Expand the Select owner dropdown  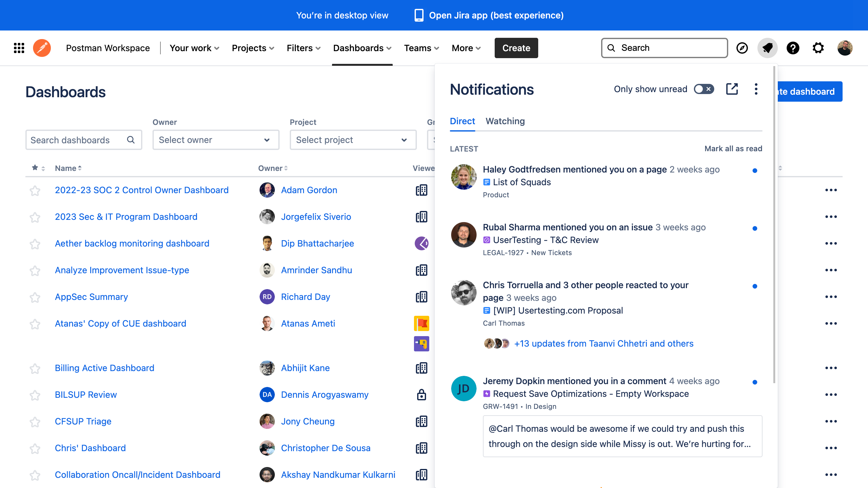[216, 140]
